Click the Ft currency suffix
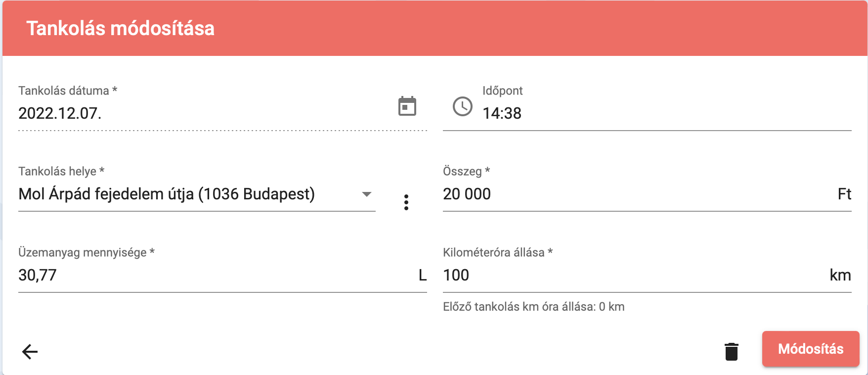The width and height of the screenshot is (868, 375). [x=844, y=194]
